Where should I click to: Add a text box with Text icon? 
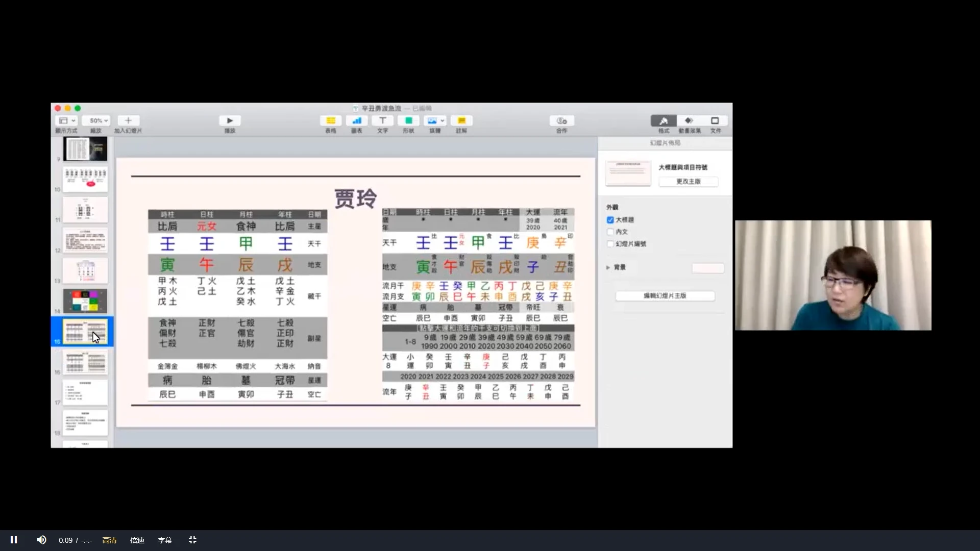[382, 121]
